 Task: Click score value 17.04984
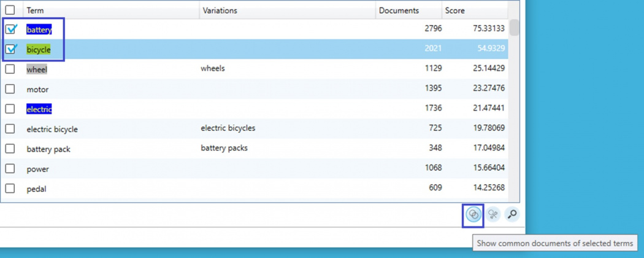click(489, 147)
